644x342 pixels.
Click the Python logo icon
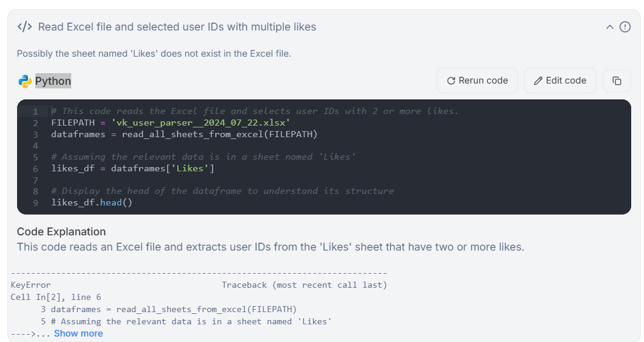coord(25,81)
